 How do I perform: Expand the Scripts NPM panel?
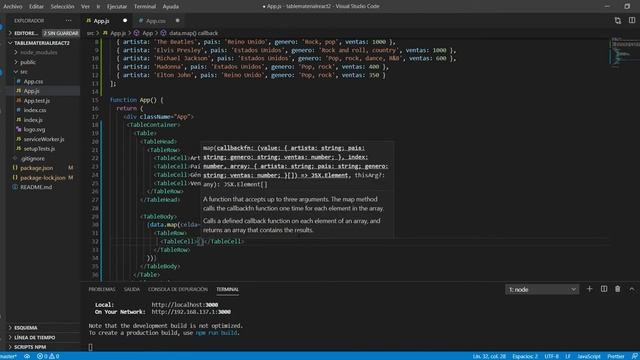(30, 347)
